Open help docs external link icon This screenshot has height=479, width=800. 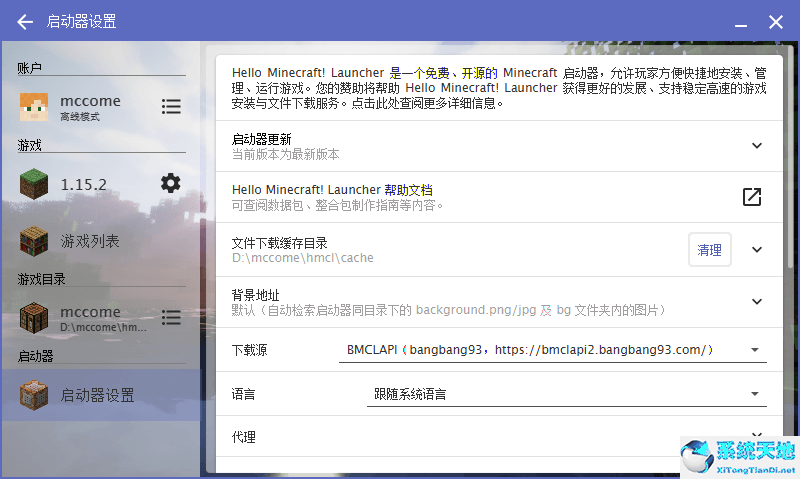click(752, 197)
